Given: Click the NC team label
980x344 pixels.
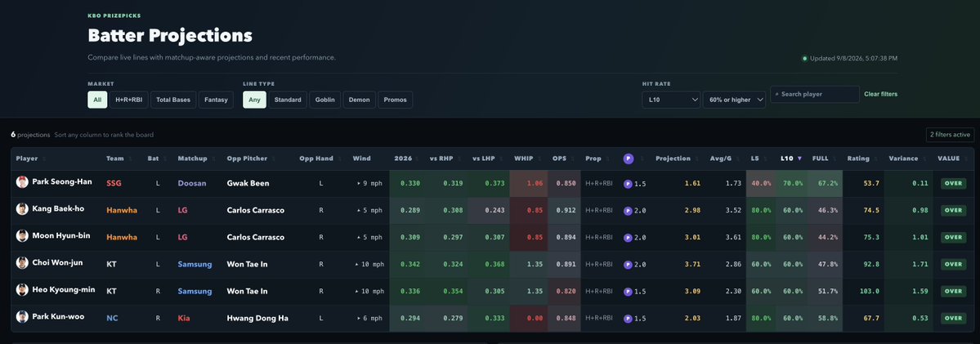Looking at the screenshot, I should click(112, 319).
